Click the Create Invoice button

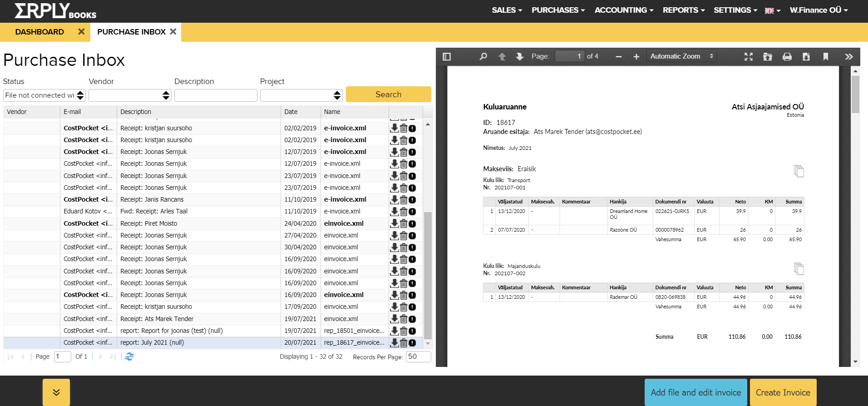tap(783, 392)
